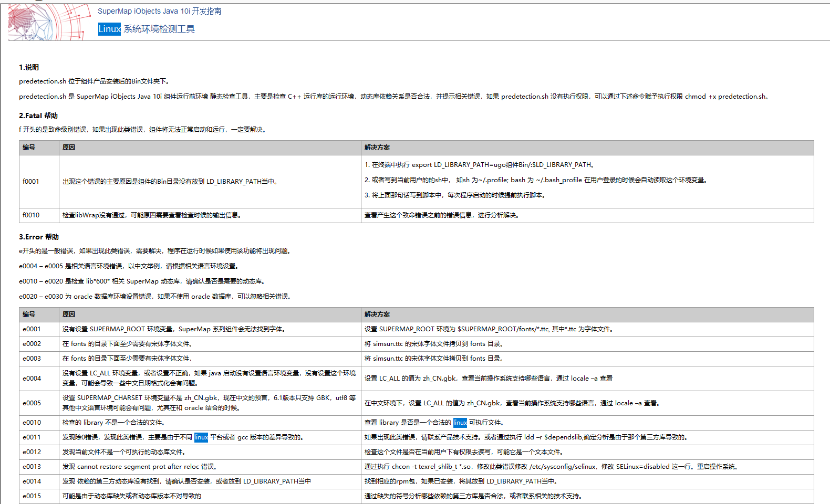
Task: Click the export LD_LIBRARY_PATH solution line
Action: click(480, 165)
